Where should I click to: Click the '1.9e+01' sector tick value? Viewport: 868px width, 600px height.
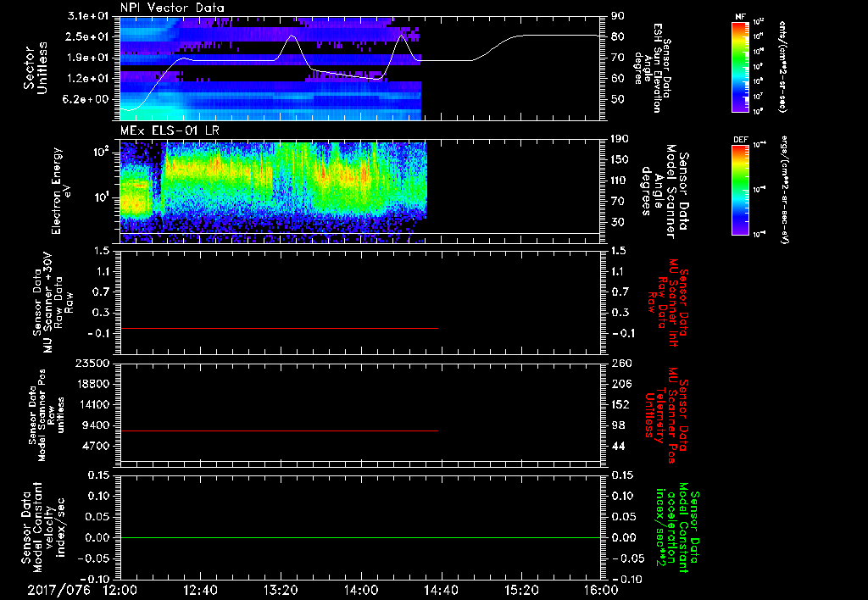pyautogui.click(x=88, y=58)
